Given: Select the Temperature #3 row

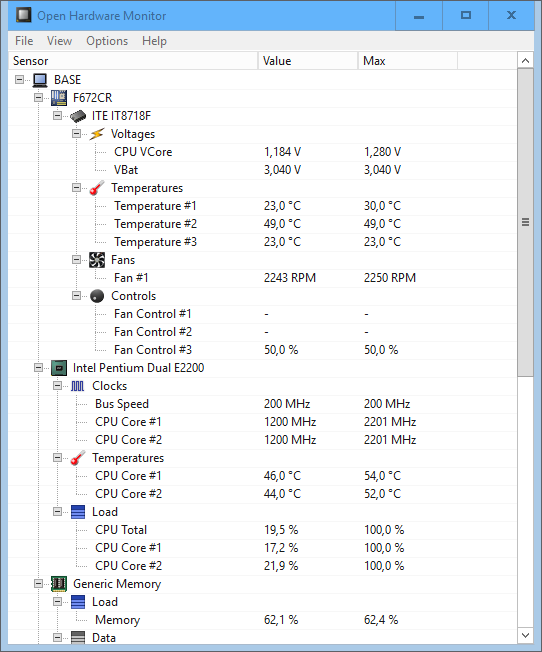Looking at the screenshot, I should 262,242.
